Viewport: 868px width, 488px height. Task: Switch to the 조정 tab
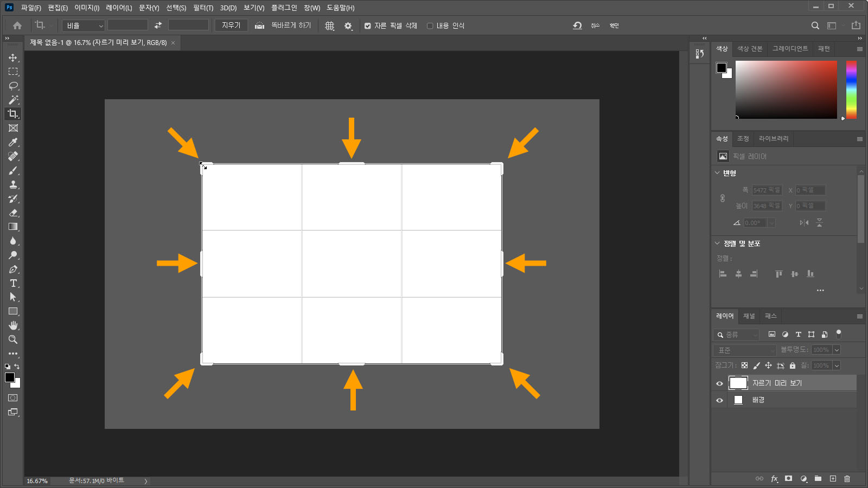pos(743,139)
